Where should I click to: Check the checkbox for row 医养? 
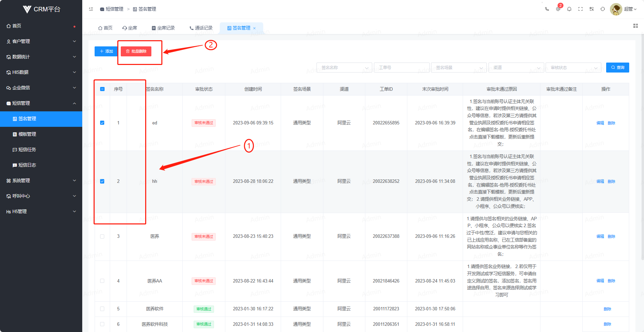pos(102,236)
